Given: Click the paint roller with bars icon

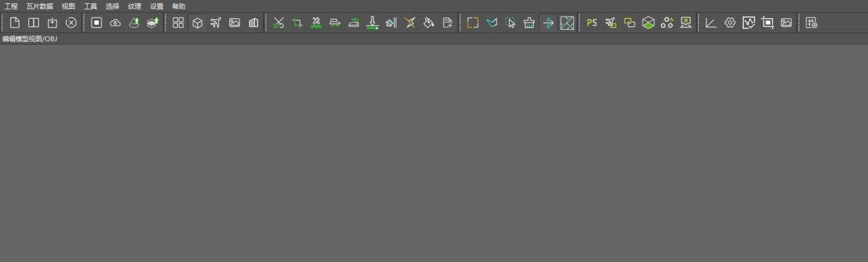Looking at the screenshot, I should coord(391,23).
